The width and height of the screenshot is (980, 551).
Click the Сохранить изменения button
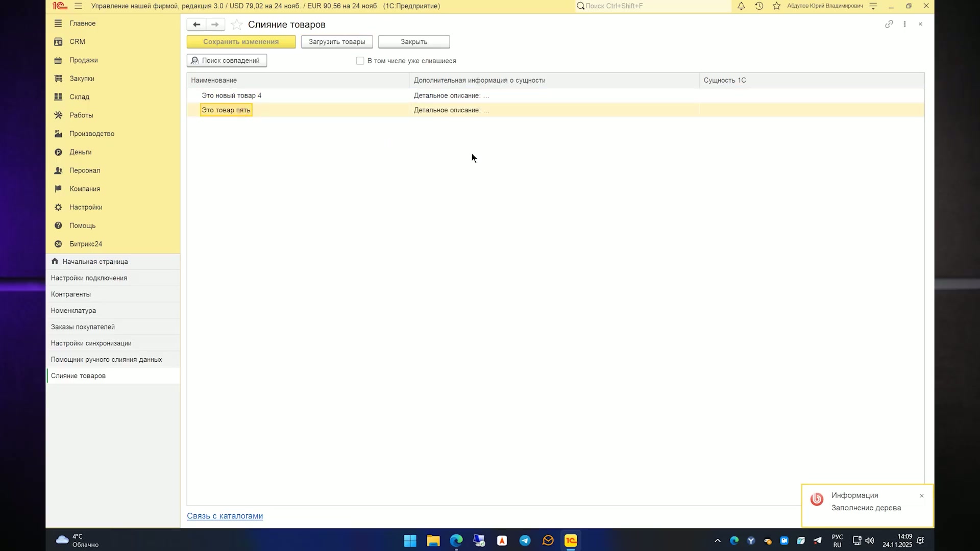pyautogui.click(x=241, y=42)
